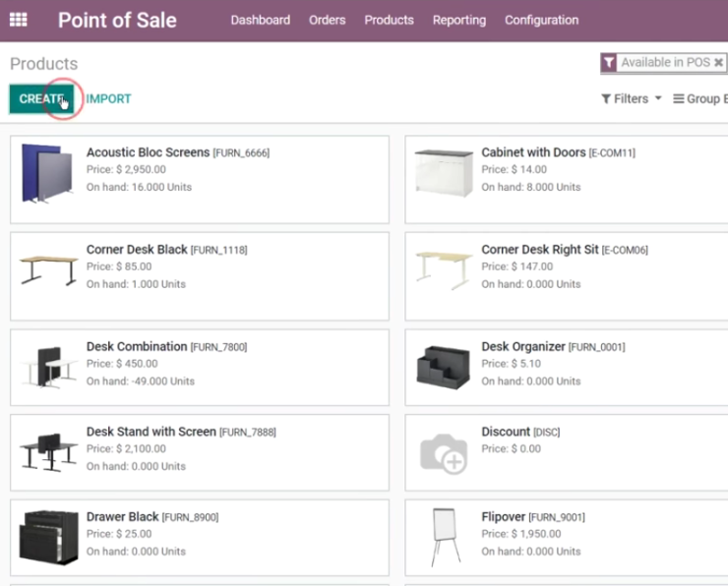This screenshot has height=586, width=728.
Task: Click the [FURN_9001] reference code
Action: tap(557, 517)
